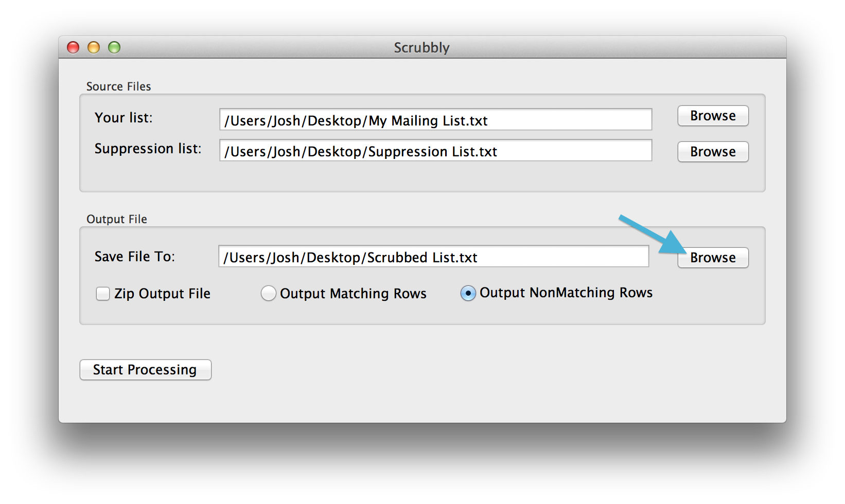Click the Scrubbly window title
The height and width of the screenshot is (504, 845).
click(x=421, y=47)
